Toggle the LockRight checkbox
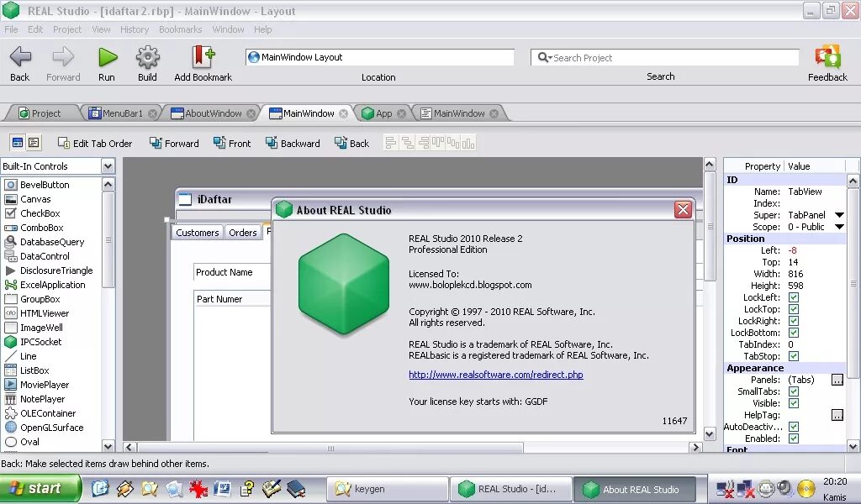The height and width of the screenshot is (504, 861). 794,321
